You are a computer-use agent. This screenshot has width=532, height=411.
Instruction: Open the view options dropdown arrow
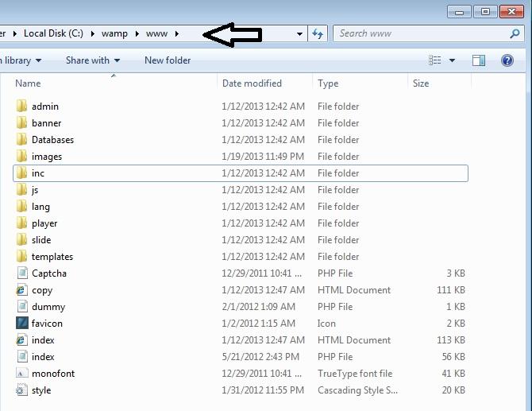click(452, 60)
